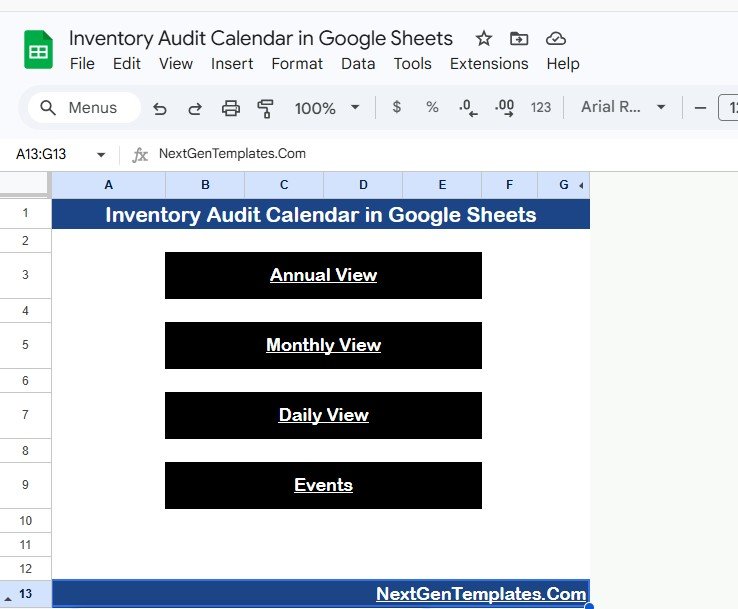Format as currency with dollar icon
Screen dimensions: 738x609
(x=397, y=107)
